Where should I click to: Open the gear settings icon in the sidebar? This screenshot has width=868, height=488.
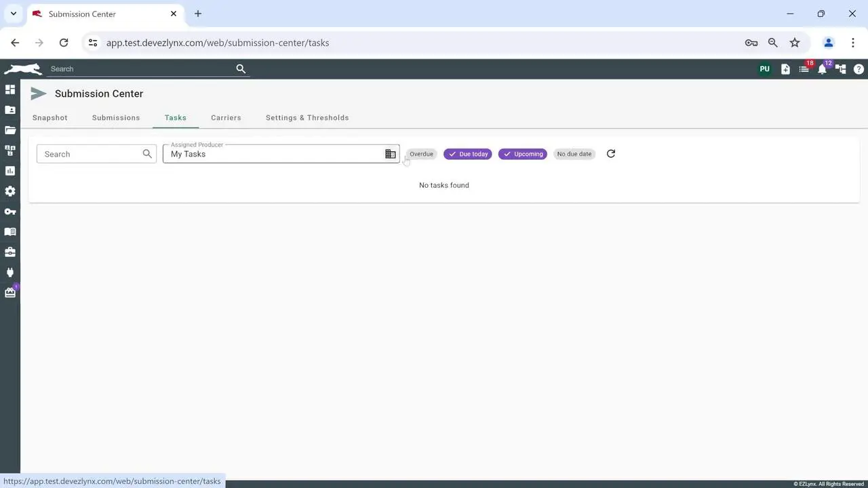(10, 191)
